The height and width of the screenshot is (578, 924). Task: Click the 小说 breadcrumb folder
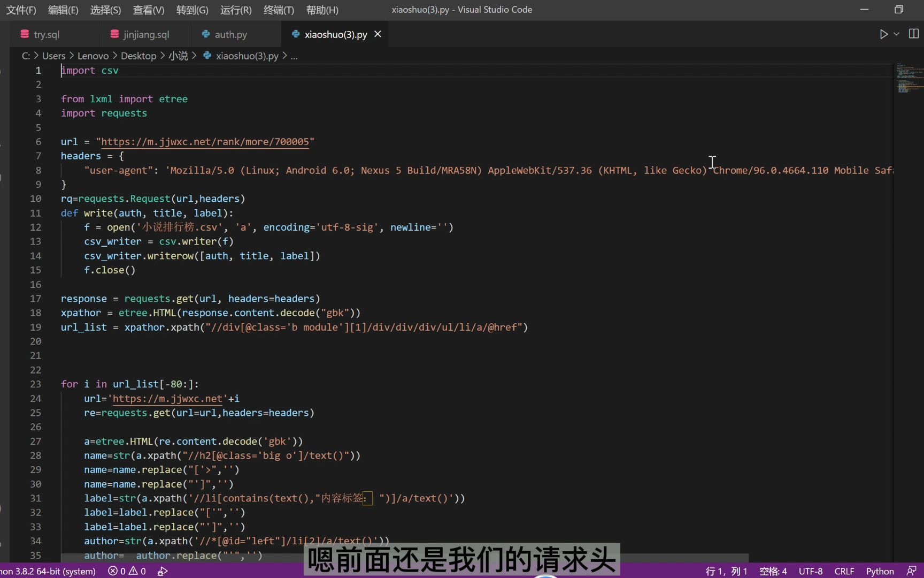coord(178,56)
